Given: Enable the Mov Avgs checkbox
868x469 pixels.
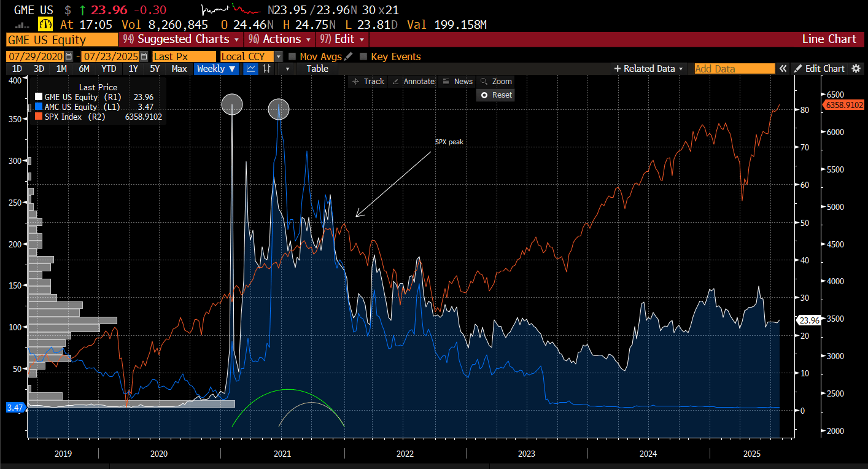Looking at the screenshot, I should coord(293,56).
